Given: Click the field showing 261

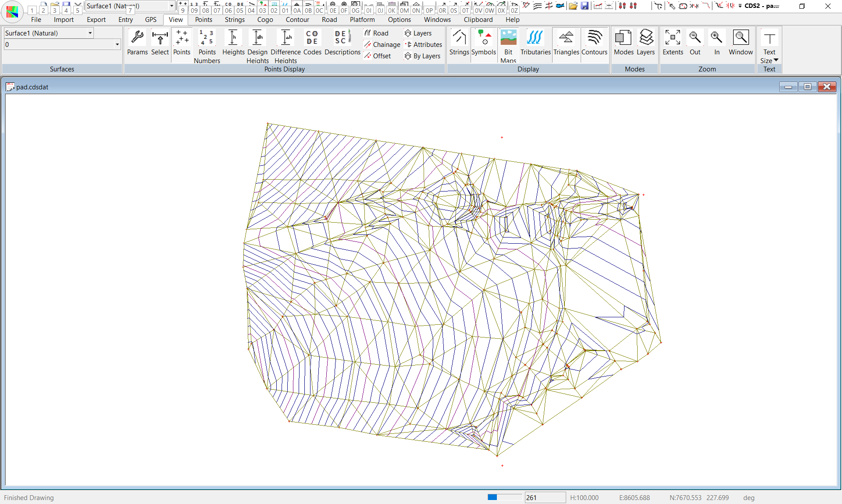Looking at the screenshot, I should click(545, 497).
